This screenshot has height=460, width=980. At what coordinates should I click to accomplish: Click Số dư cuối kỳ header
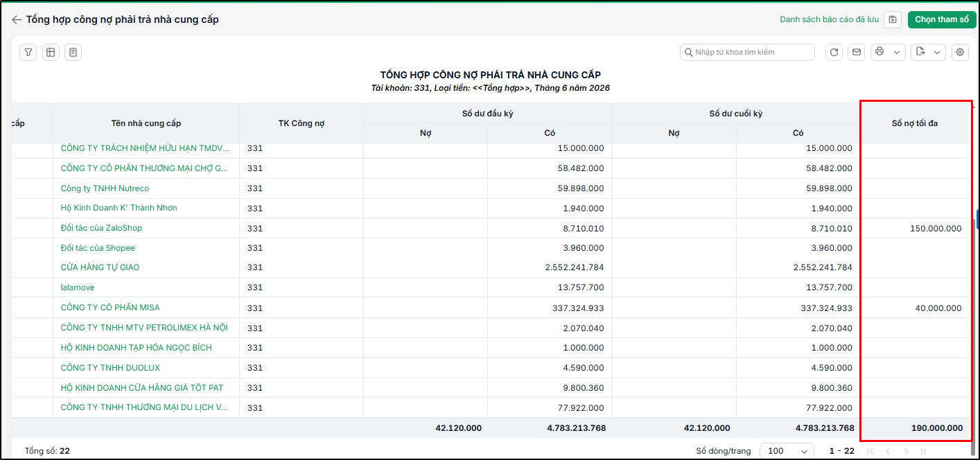[x=735, y=113]
